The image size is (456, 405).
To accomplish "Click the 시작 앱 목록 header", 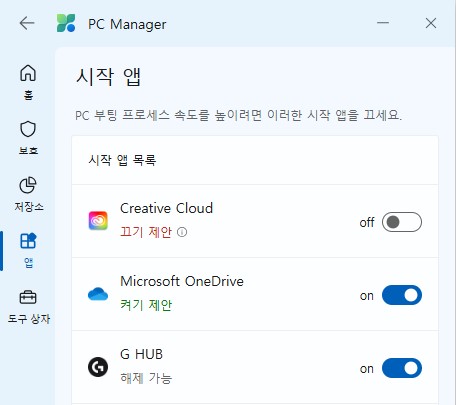I will tap(122, 160).
